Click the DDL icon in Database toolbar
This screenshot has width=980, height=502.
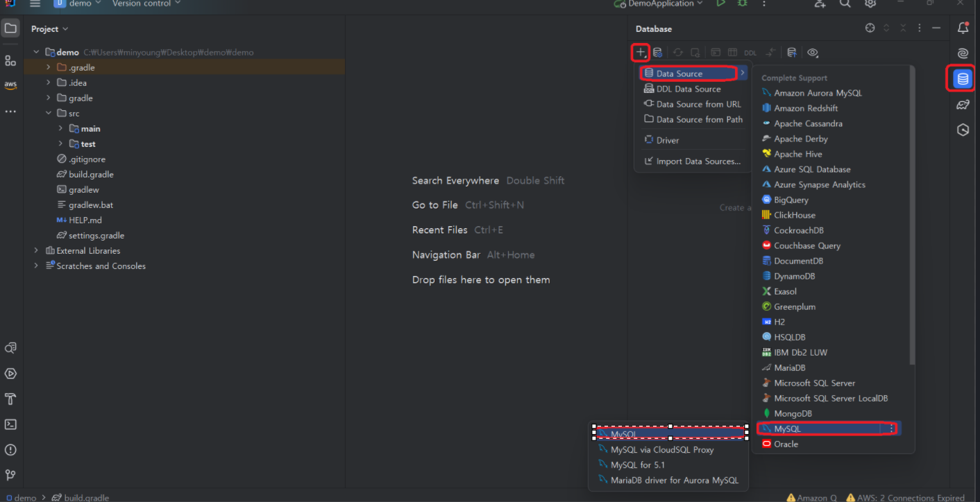pos(750,53)
